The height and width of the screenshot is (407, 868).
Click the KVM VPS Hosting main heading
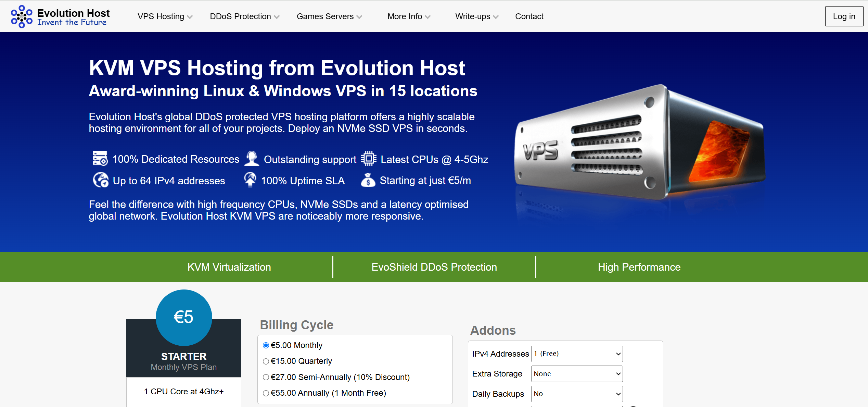(277, 68)
